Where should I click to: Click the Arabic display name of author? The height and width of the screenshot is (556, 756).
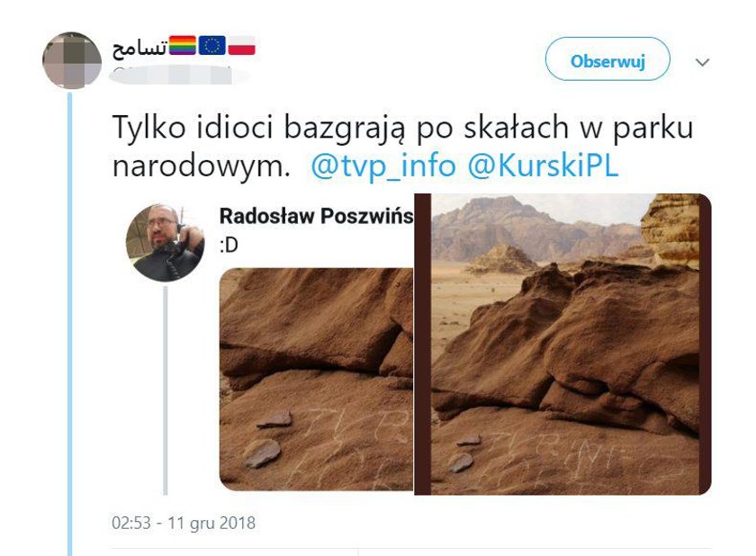(139, 48)
